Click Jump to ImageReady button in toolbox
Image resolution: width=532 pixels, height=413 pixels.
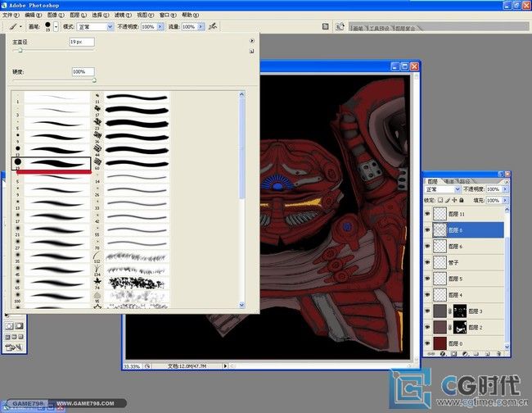[14, 347]
